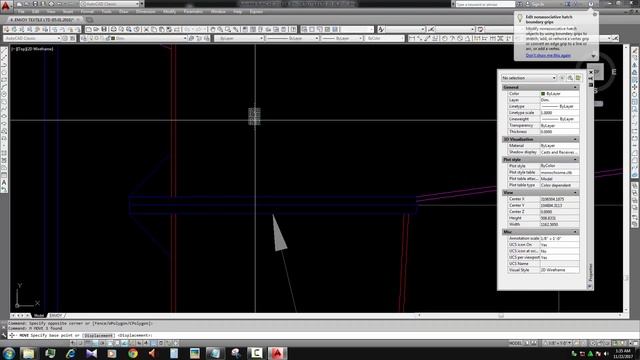Click the command line input area
640x360 pixels.
tap(322, 336)
